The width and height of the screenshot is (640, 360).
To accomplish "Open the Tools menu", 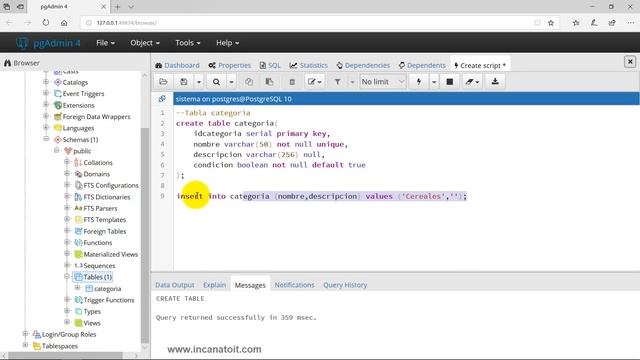I will [x=188, y=43].
